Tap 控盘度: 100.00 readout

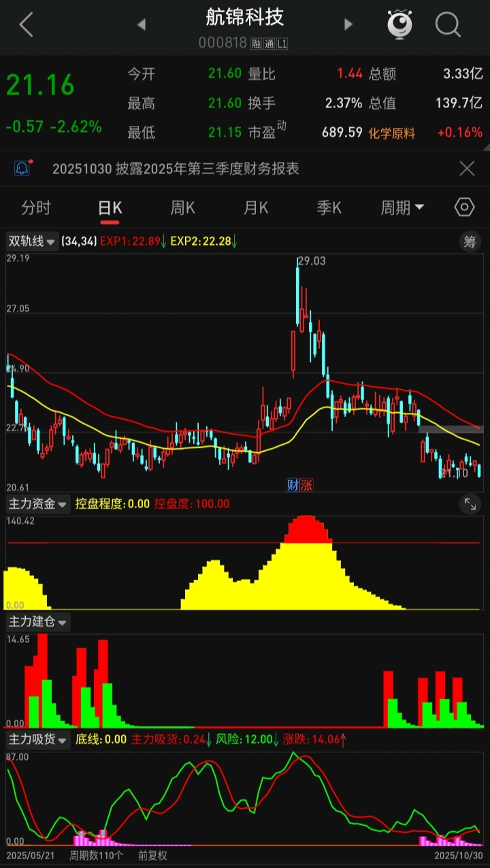(192, 504)
